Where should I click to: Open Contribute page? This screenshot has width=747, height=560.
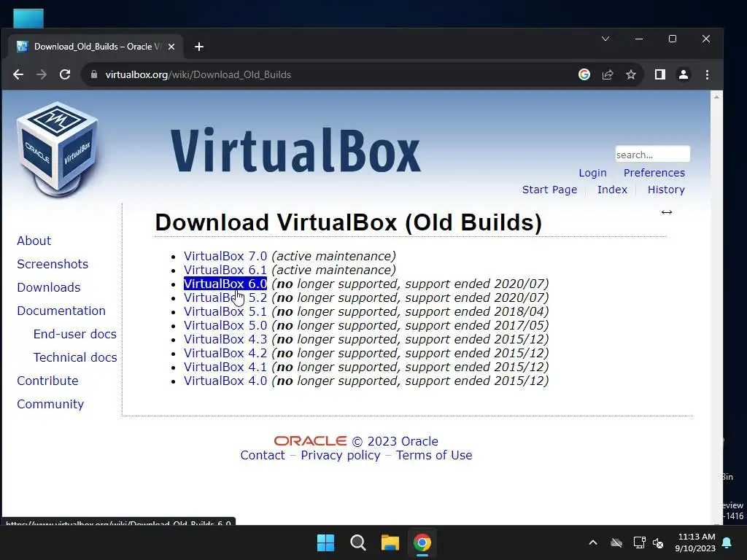[x=47, y=381]
